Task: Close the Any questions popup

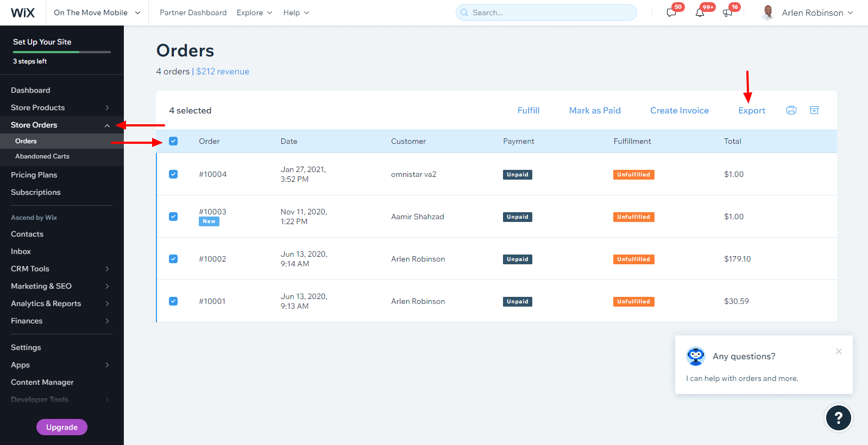Action: click(839, 351)
